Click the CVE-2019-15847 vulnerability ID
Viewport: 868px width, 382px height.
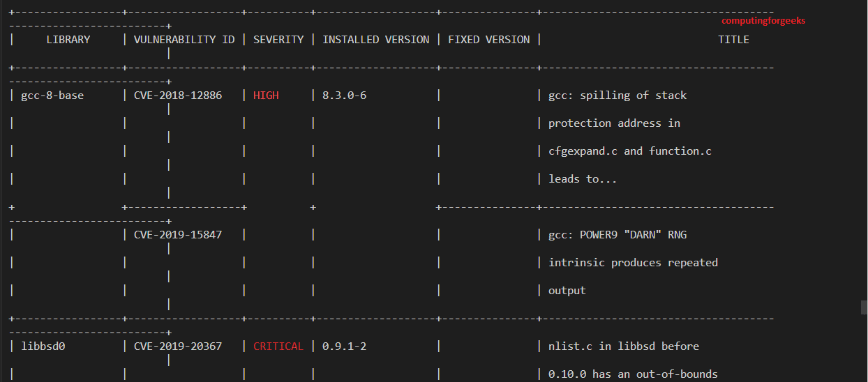pyautogui.click(x=178, y=235)
